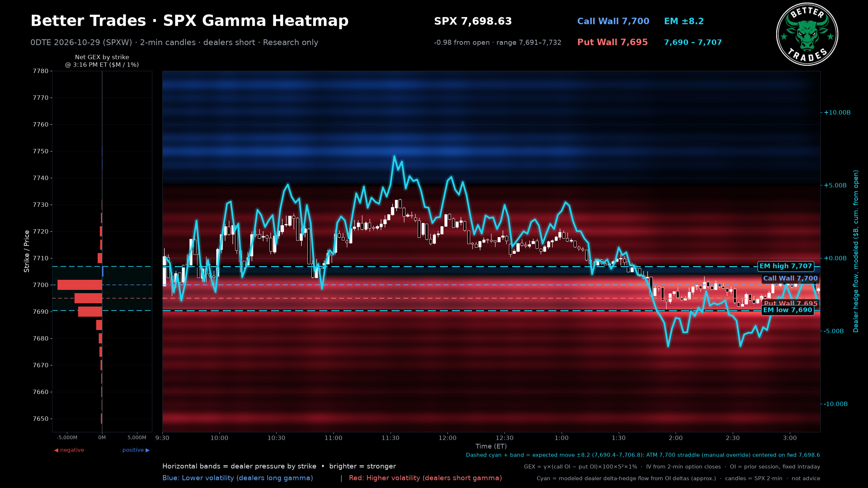Click the 'EM high 7,707' label
Viewport: 868px width, 488px height.
(x=786, y=266)
